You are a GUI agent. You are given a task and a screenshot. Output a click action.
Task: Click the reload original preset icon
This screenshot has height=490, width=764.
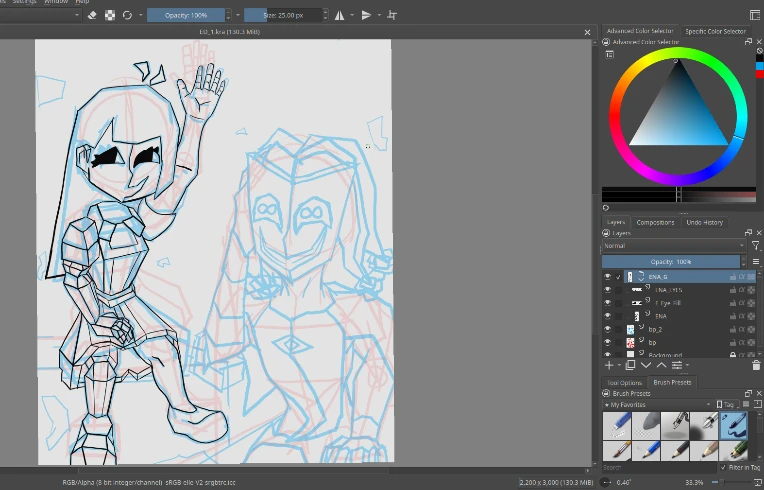tap(128, 15)
